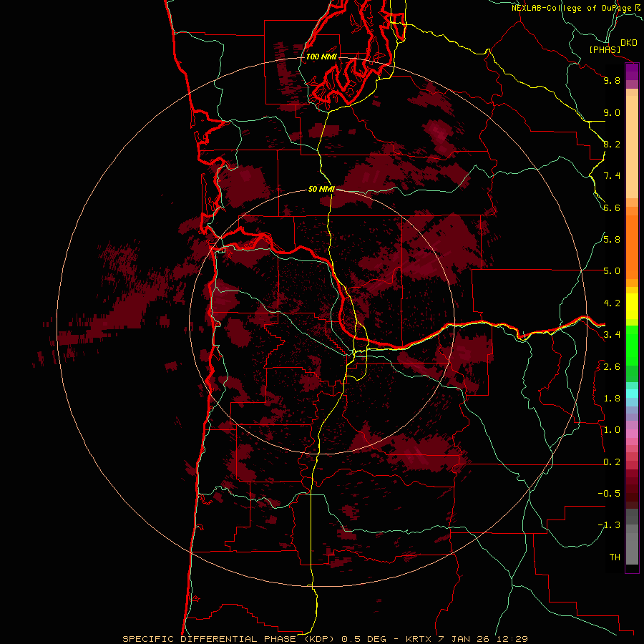
Task: Click the 5.0 scale value
Action: pyautogui.click(x=612, y=271)
